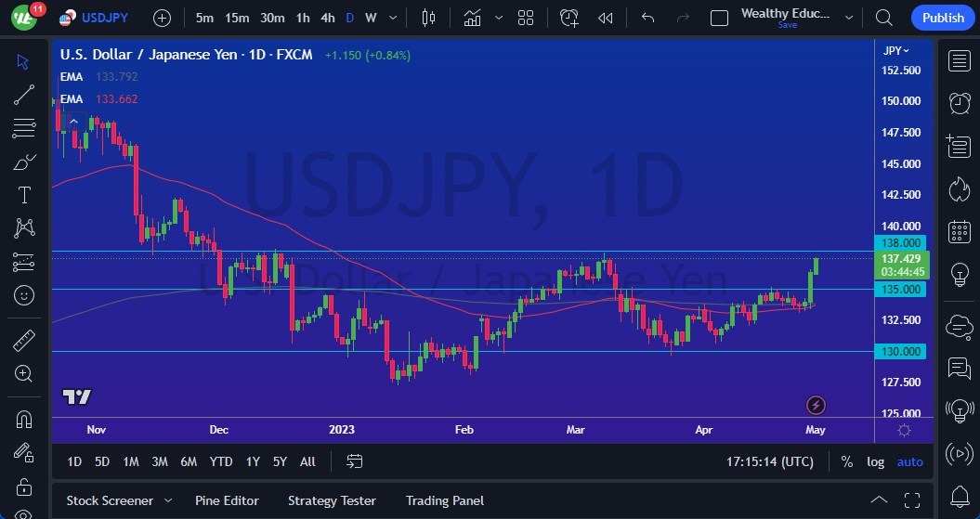Lock all drawing tools
This screenshot has width=980, height=519.
coord(24,486)
